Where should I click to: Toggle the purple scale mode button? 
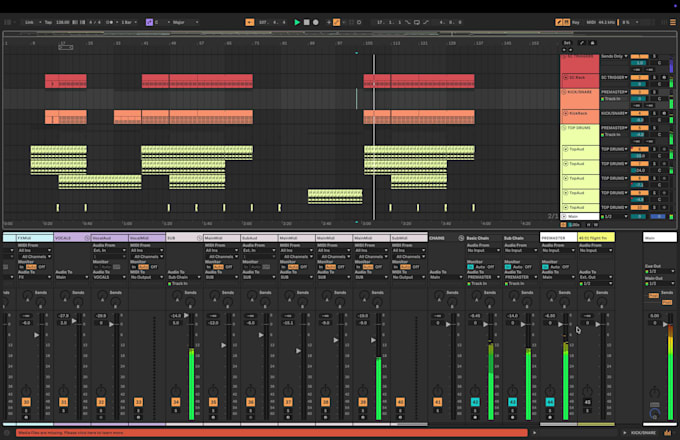(x=149, y=22)
